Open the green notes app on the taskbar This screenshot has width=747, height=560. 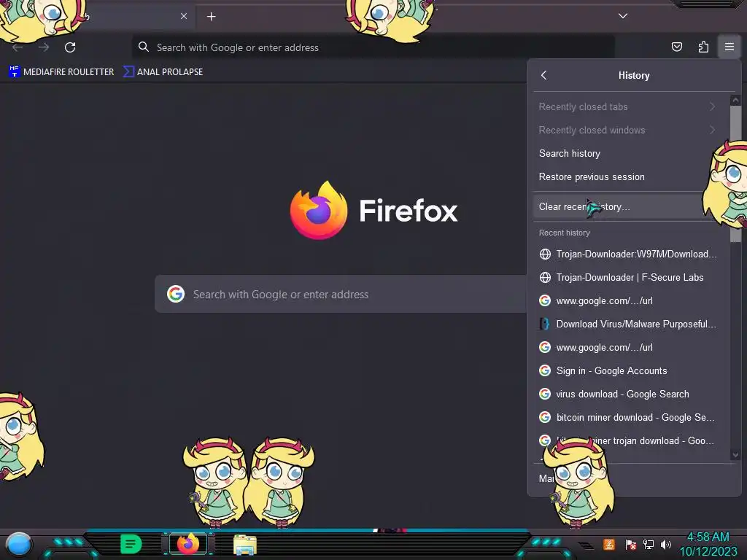(131, 544)
